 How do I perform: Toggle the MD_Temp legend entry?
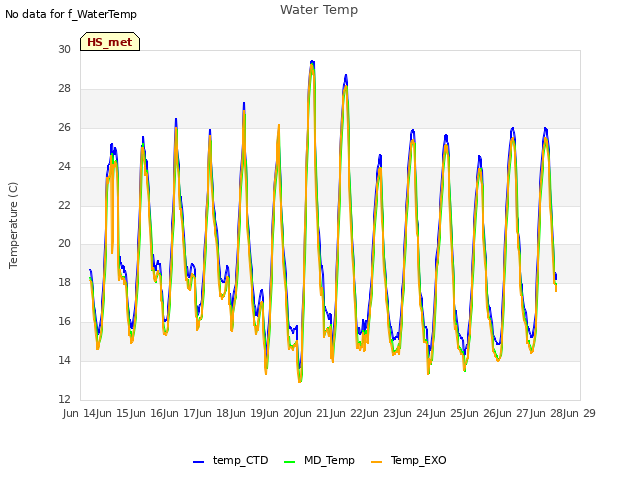319,460
